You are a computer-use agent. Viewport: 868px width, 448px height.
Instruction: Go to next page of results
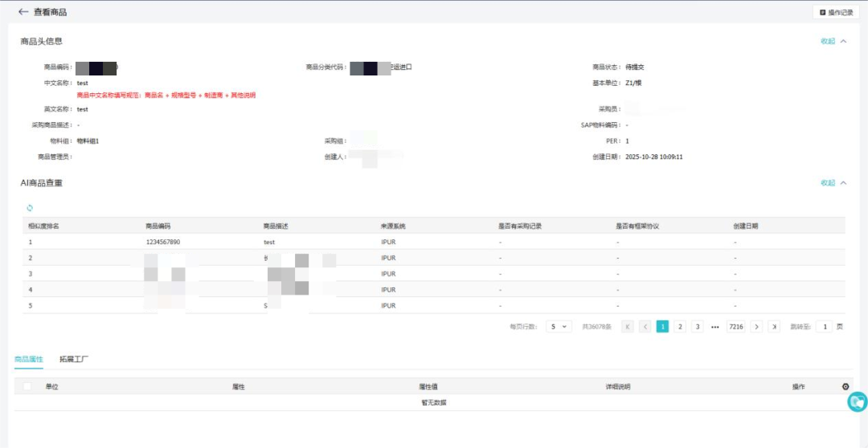pos(756,327)
